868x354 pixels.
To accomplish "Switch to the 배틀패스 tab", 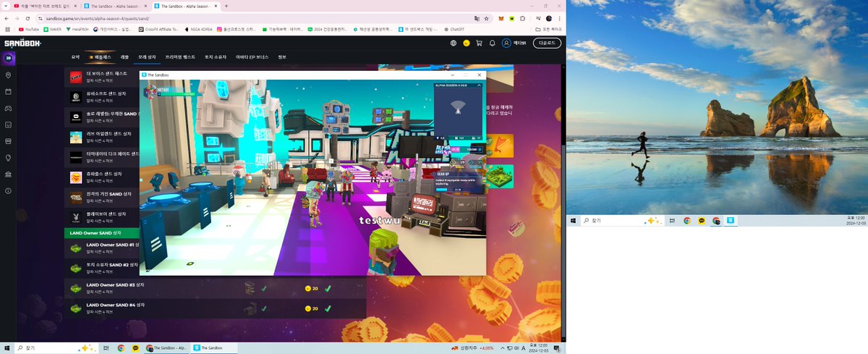I will click(x=99, y=56).
